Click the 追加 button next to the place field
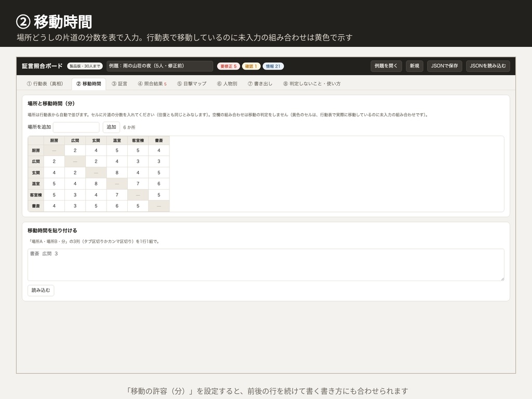Screen dimensions: 532x399 (111, 127)
